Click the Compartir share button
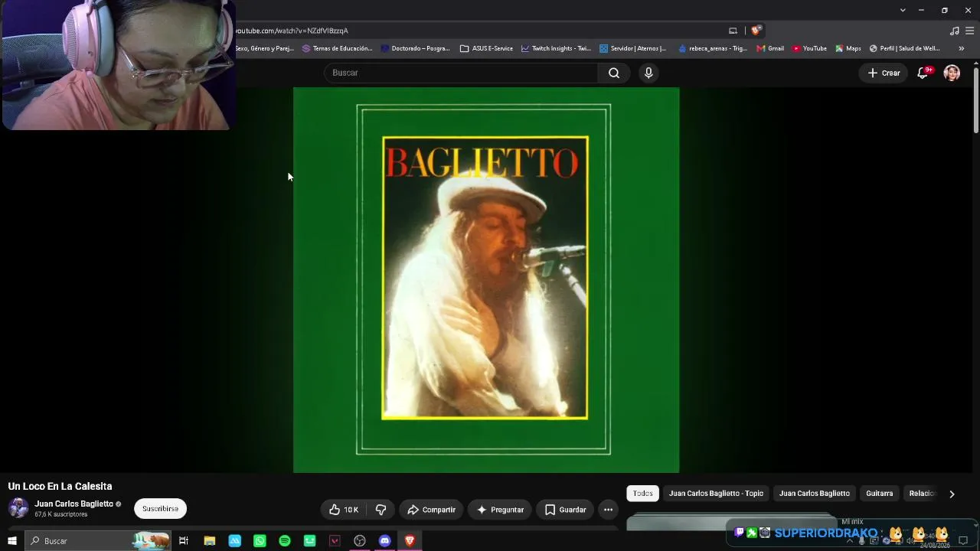The width and height of the screenshot is (980, 551). click(x=431, y=510)
